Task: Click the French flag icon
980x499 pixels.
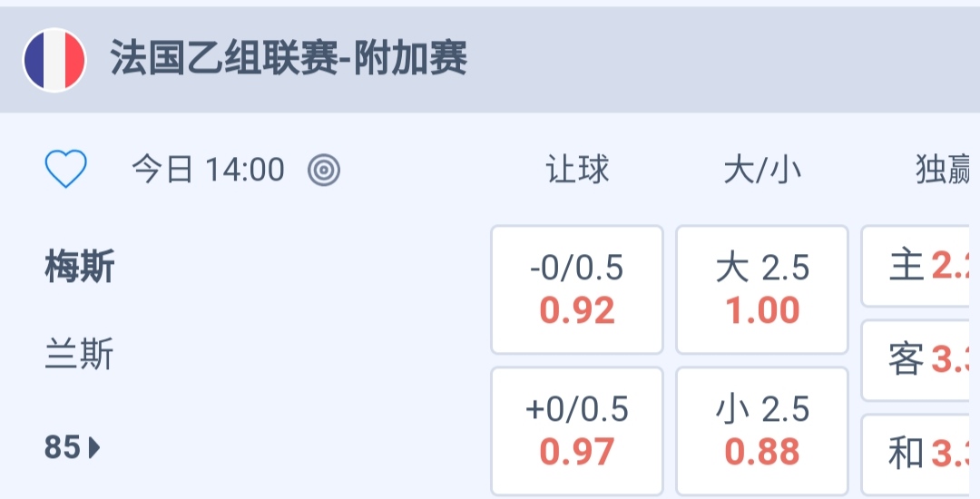Action: pos(54,60)
